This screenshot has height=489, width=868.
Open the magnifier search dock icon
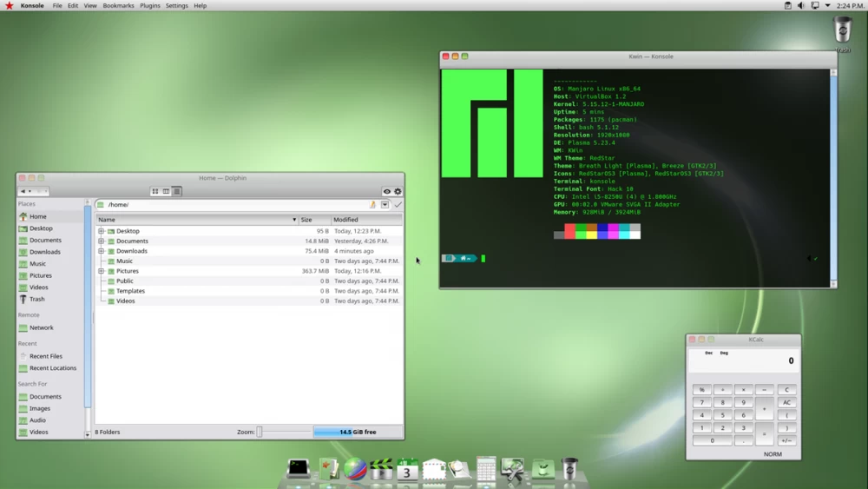pyautogui.click(x=459, y=469)
